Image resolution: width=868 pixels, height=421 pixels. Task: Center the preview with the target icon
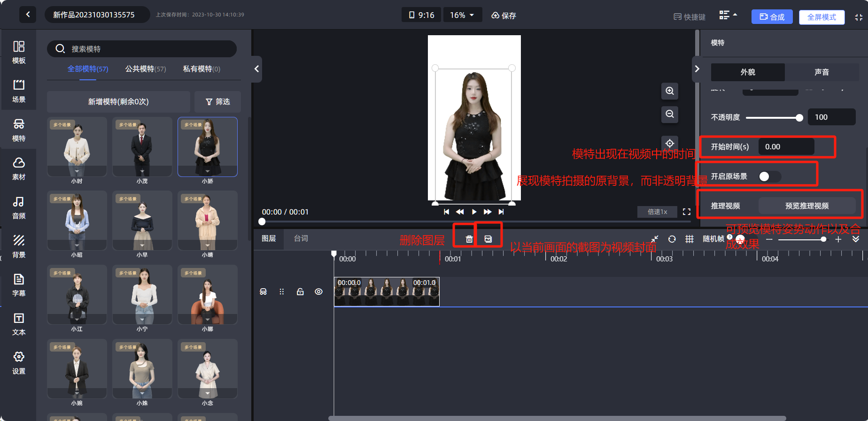click(x=670, y=143)
